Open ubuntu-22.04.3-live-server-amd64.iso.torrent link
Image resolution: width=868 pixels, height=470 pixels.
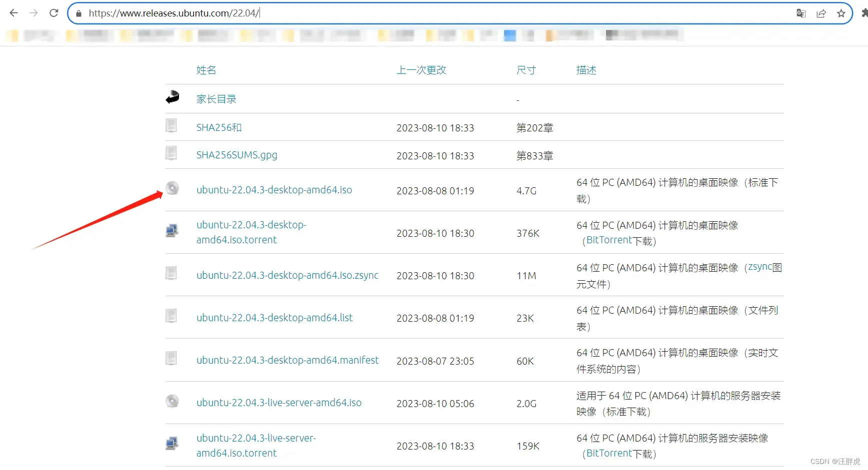(256, 446)
